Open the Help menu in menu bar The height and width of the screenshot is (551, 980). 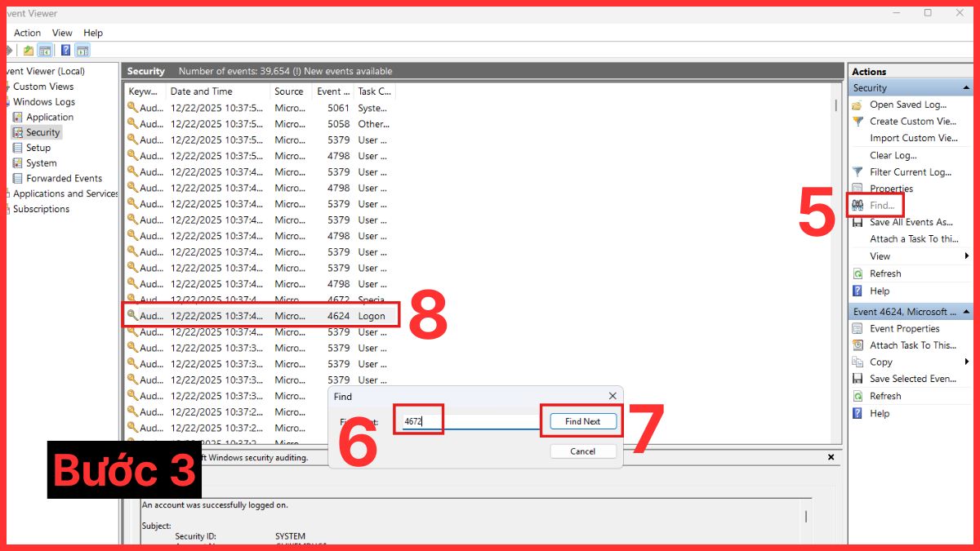[x=93, y=33]
